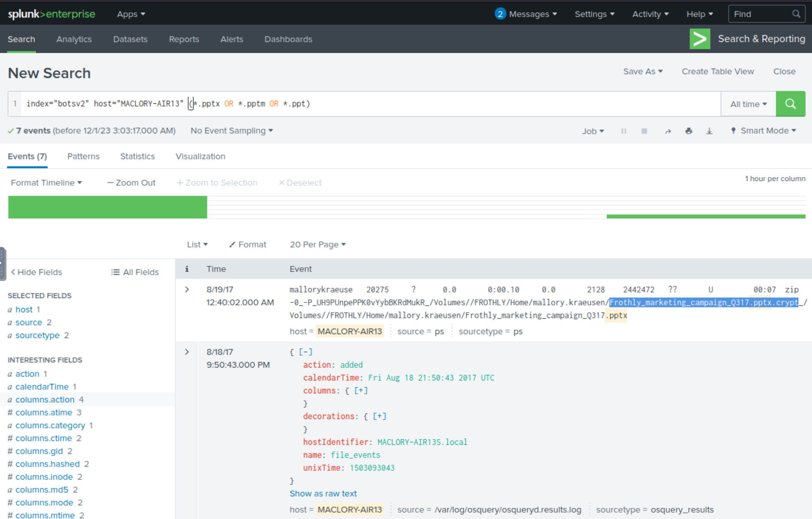Pause the search job

[624, 131]
